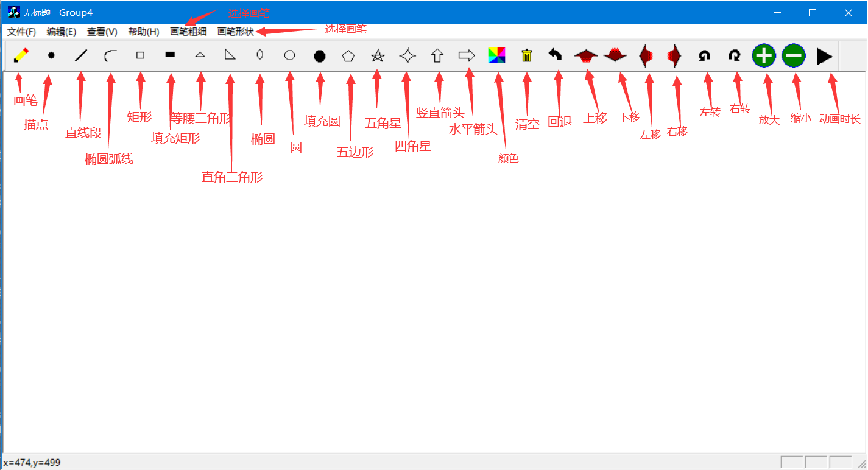Viewport: 868px width, 470px height.
Task: Select the yellow pencil brush tool
Action: pos(21,56)
